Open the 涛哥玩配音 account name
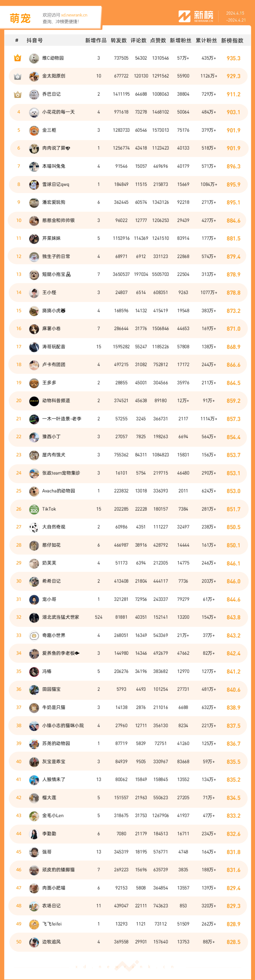 (x=54, y=347)
